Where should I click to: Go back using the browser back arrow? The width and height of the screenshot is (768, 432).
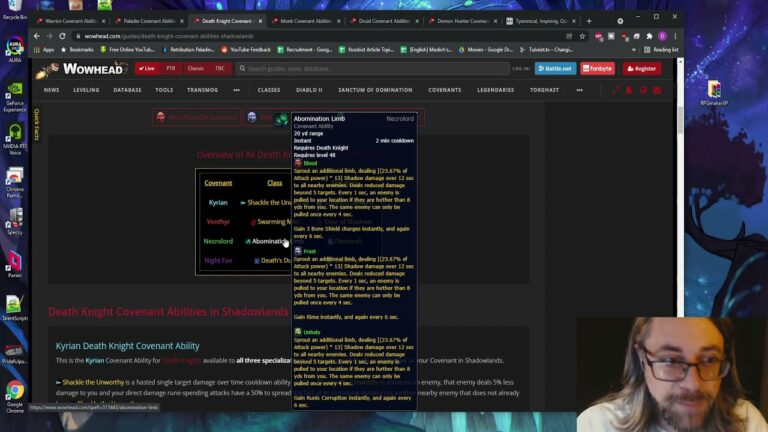[x=37, y=36]
